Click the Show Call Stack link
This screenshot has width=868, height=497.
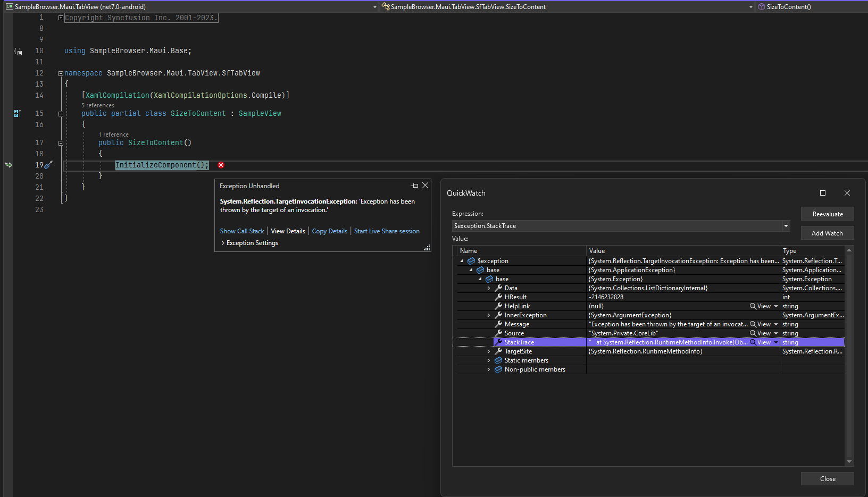pyautogui.click(x=242, y=231)
